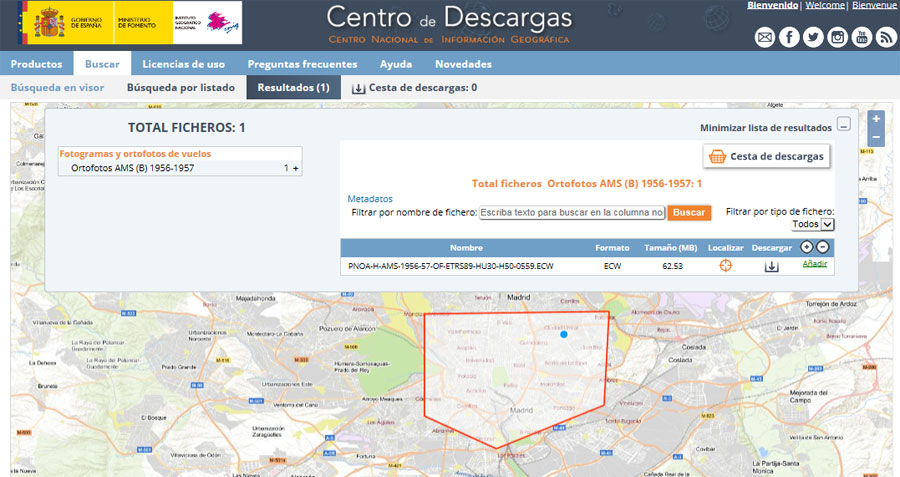Image resolution: width=900 pixels, height=477 pixels.
Task: Click the Welcome language link
Action: click(x=825, y=5)
